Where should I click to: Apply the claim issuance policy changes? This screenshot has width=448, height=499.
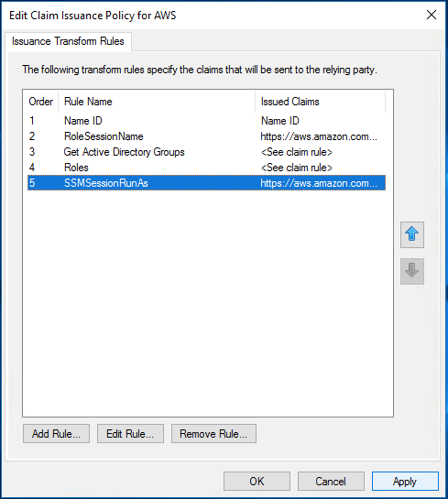click(405, 482)
